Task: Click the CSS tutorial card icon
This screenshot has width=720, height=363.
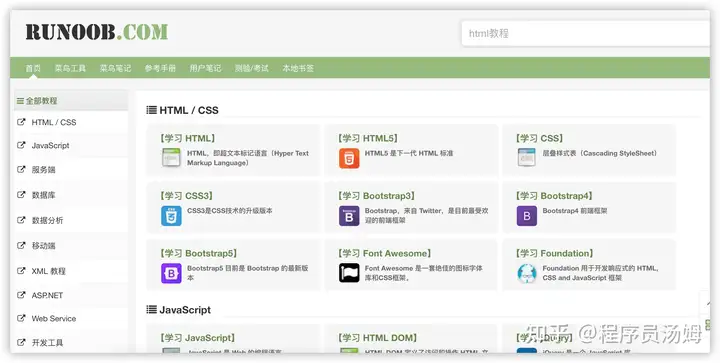Action: (x=527, y=158)
